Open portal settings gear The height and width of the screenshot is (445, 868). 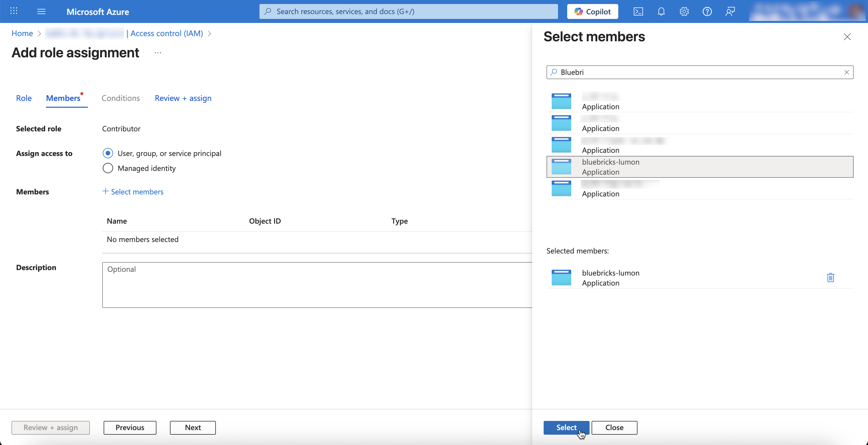pyautogui.click(x=684, y=11)
